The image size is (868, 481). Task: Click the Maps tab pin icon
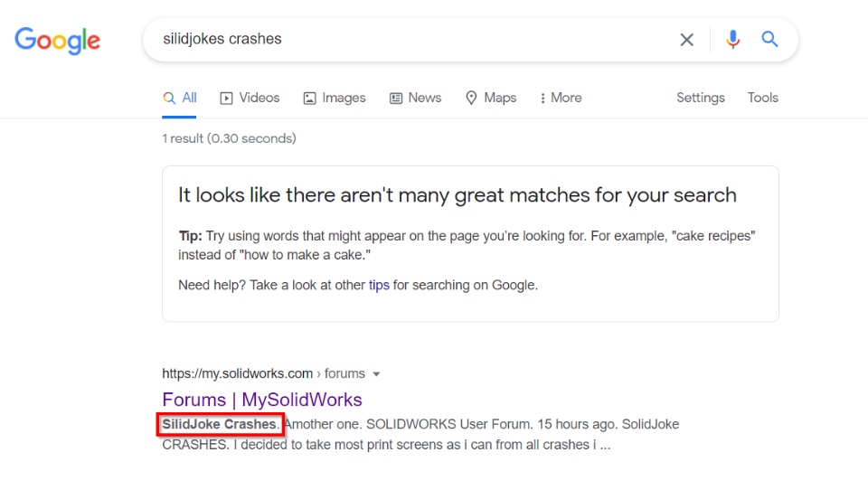[471, 98]
